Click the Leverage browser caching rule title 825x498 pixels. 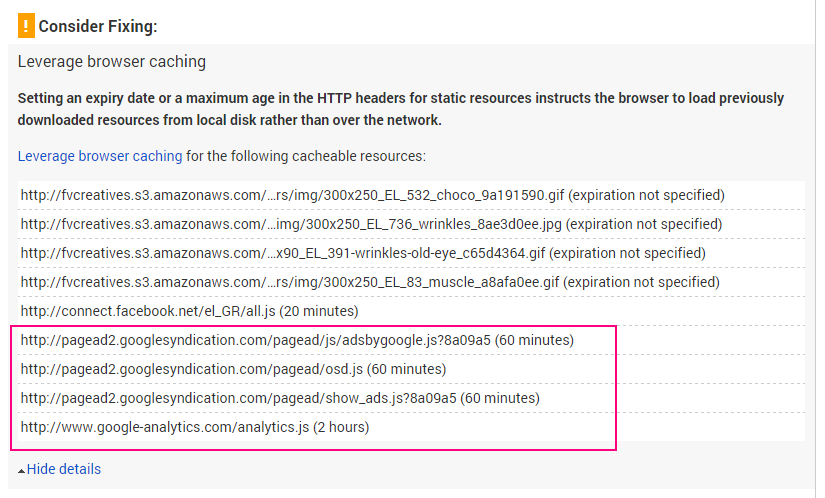click(112, 62)
